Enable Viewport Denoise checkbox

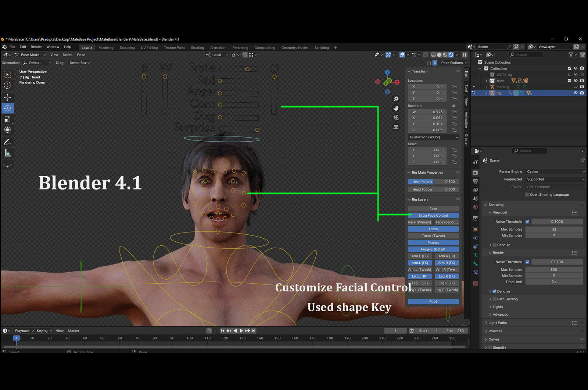coord(495,245)
